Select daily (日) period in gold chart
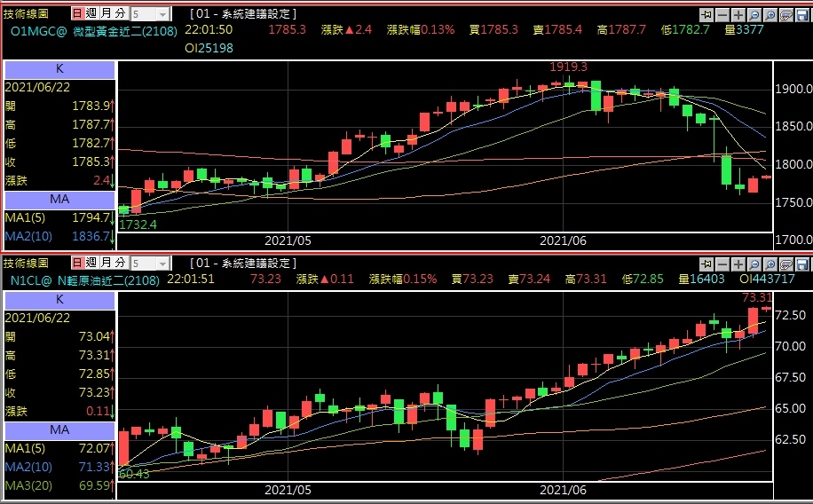This screenshot has width=813, height=504. click(x=77, y=13)
